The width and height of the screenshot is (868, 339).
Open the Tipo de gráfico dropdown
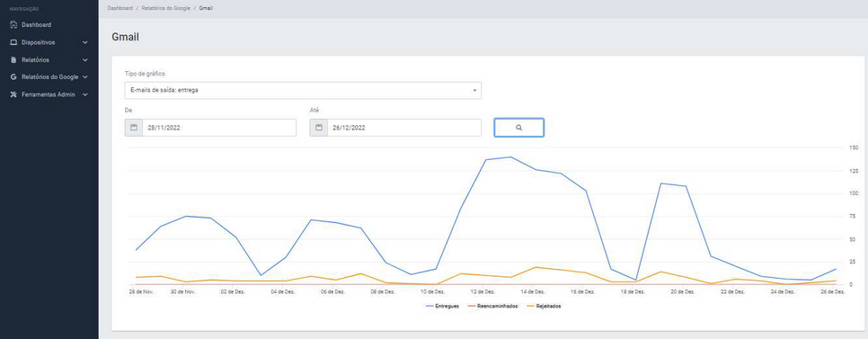303,90
